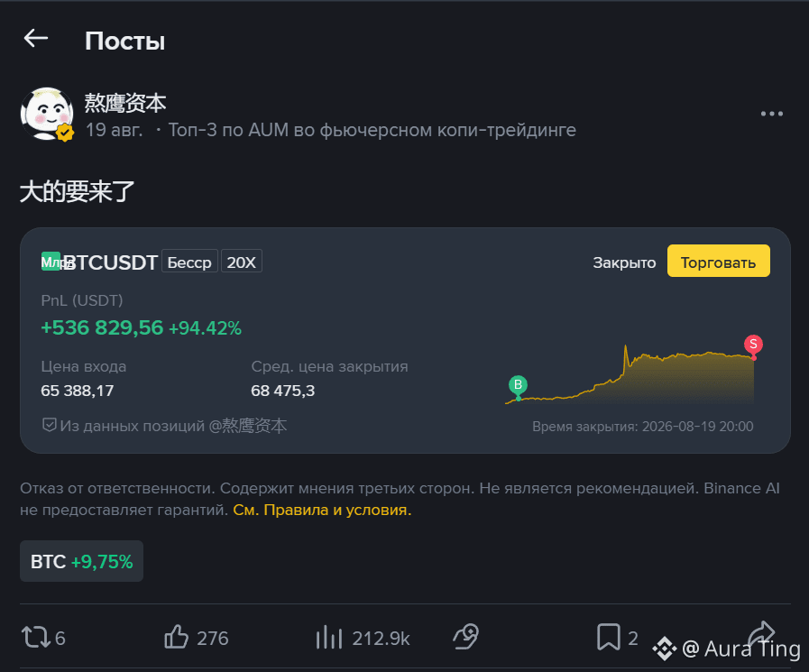Open the См. Правила и условия link
809x672 pixels.
point(322,510)
